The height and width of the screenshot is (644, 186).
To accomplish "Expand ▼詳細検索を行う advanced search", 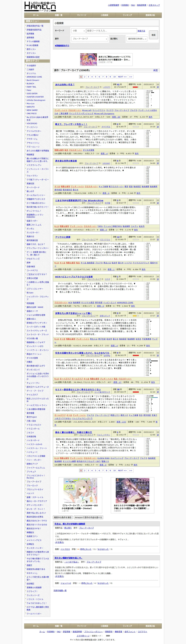I will point(62,46).
